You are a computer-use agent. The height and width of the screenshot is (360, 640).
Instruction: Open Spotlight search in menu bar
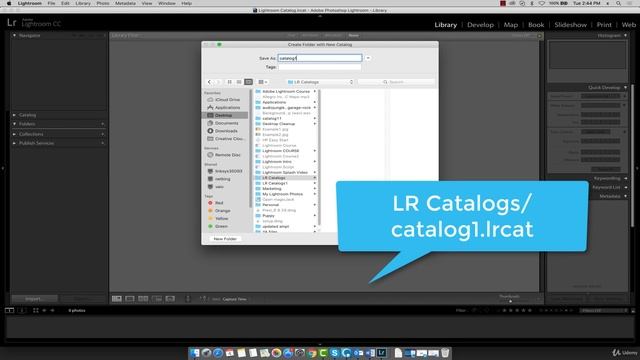click(x=618, y=3)
